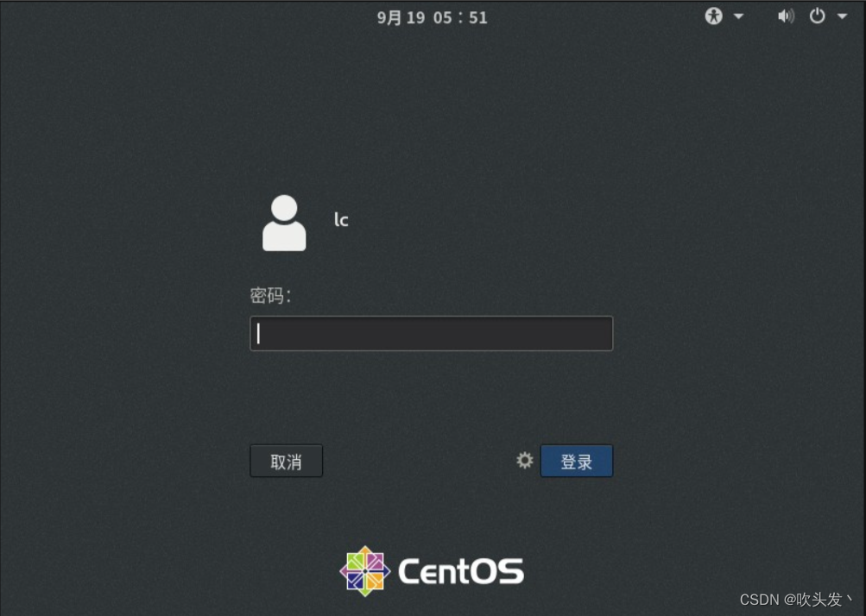Expand the accessibility dropdown arrow

point(738,16)
